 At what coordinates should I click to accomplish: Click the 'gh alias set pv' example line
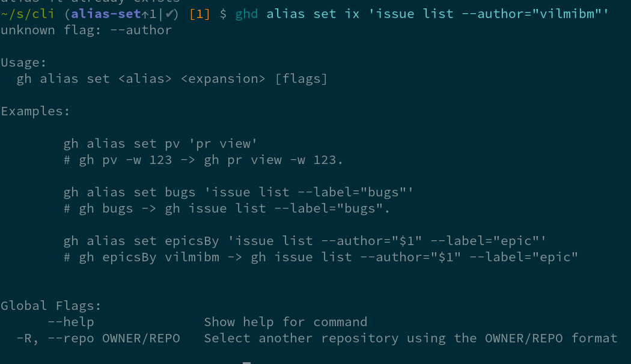click(160, 144)
